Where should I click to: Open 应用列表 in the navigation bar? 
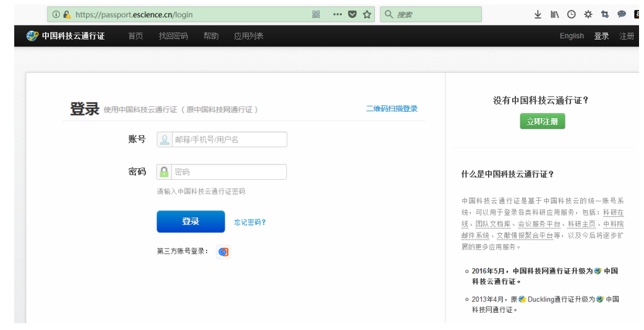[x=249, y=36]
